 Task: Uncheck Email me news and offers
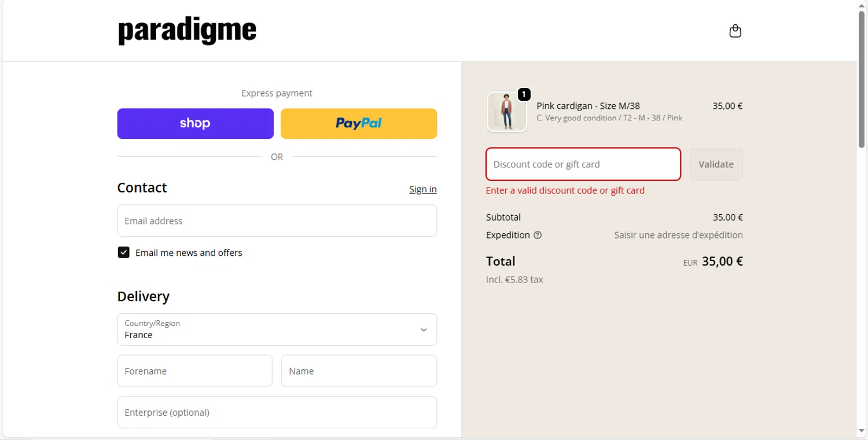click(123, 252)
